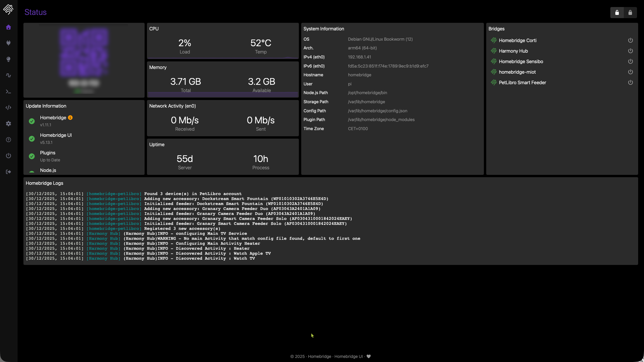The height and width of the screenshot is (362, 644).
Task: Open Accessories via the lightbulb icon
Action: 8,59
